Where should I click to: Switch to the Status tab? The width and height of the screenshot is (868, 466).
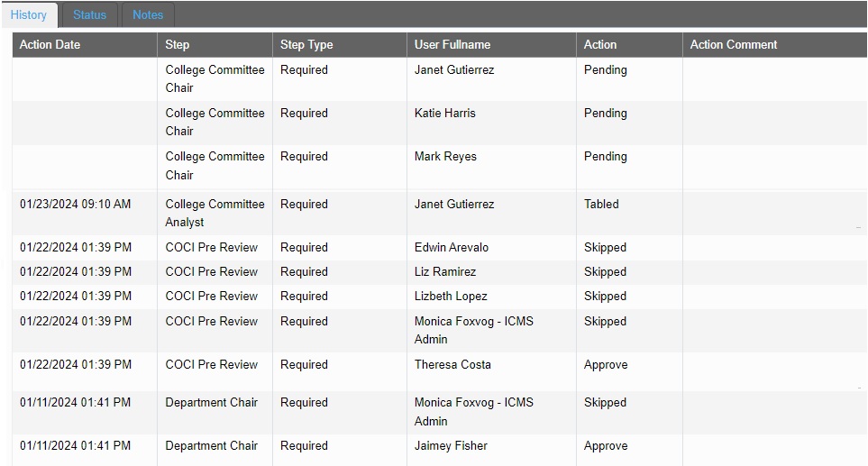(89, 15)
